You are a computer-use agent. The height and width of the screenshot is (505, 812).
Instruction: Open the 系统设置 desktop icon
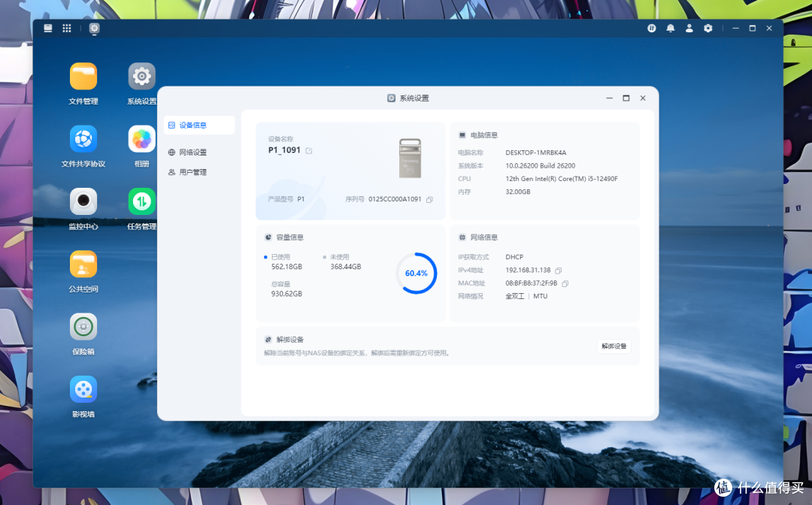[142, 77]
